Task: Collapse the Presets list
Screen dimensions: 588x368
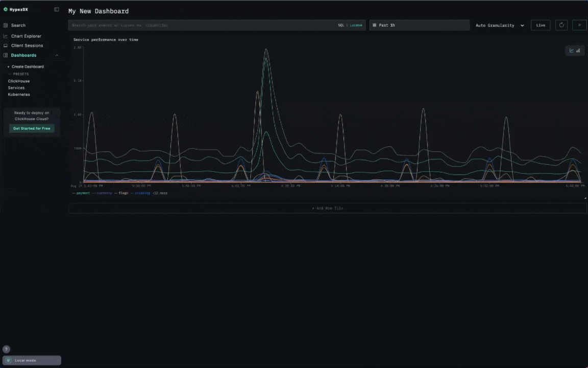Action: click(x=18, y=74)
